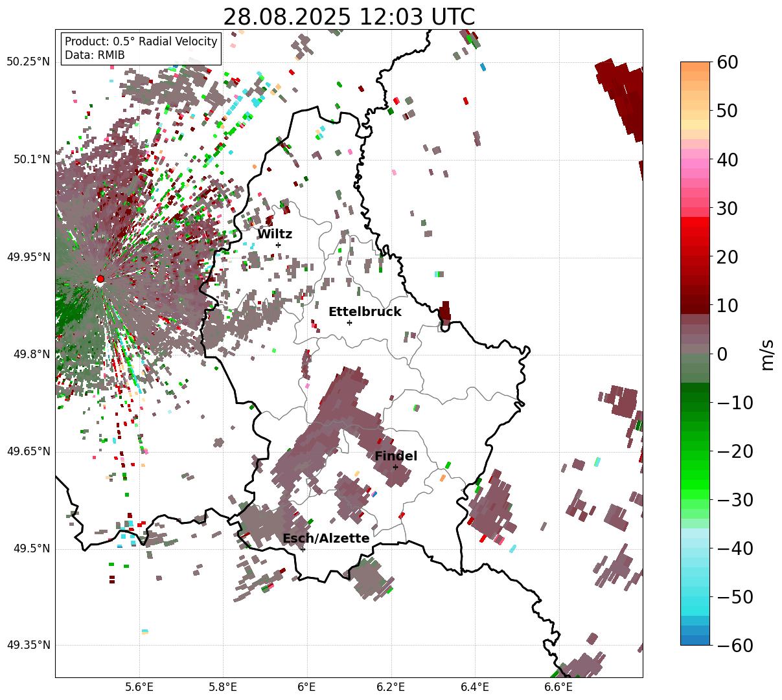Click the colorbar tick label 20
Image resolution: width=782 pixels, height=700 pixels.
(x=726, y=257)
